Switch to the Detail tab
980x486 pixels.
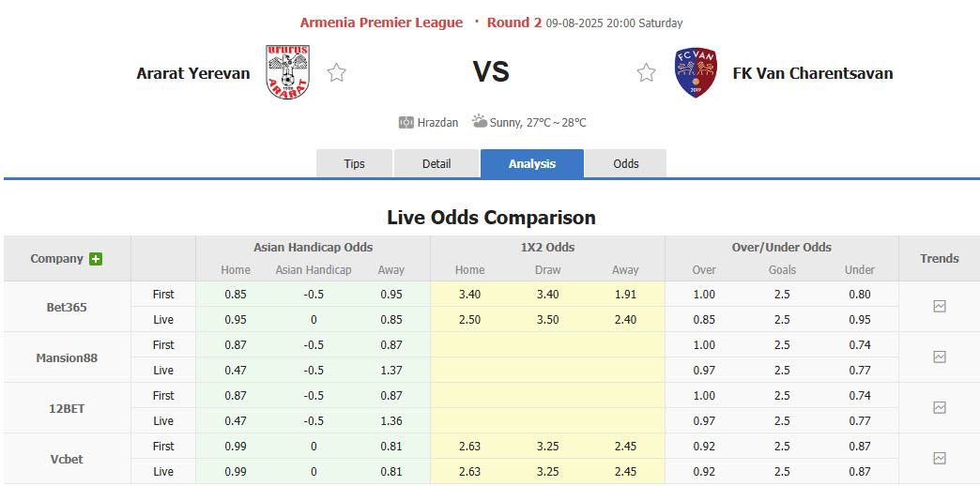[x=436, y=163]
